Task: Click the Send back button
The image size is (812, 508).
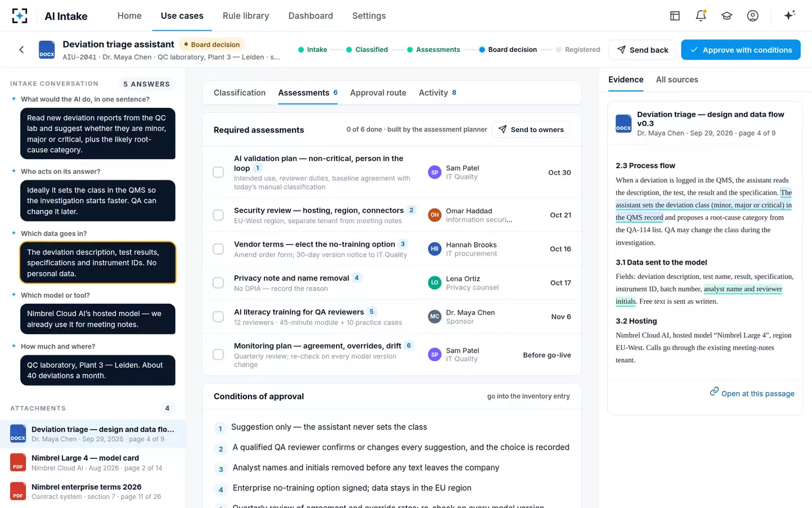Action: 642,50
